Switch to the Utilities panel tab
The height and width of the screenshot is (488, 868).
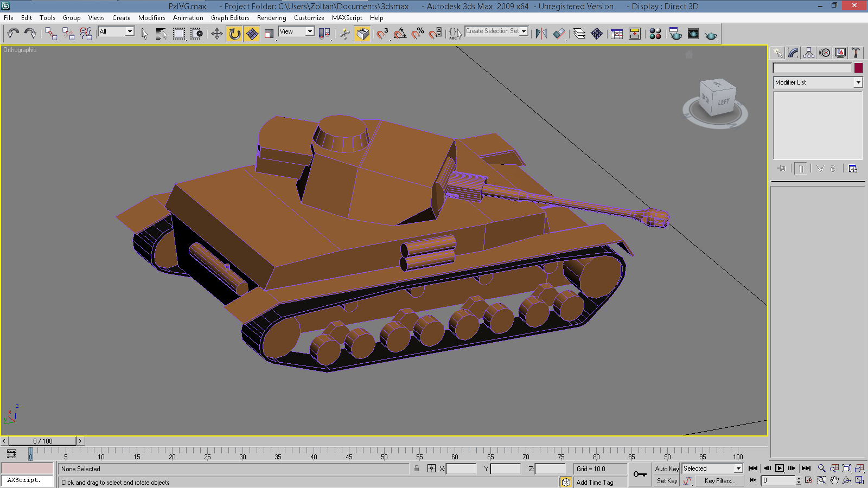(x=856, y=53)
